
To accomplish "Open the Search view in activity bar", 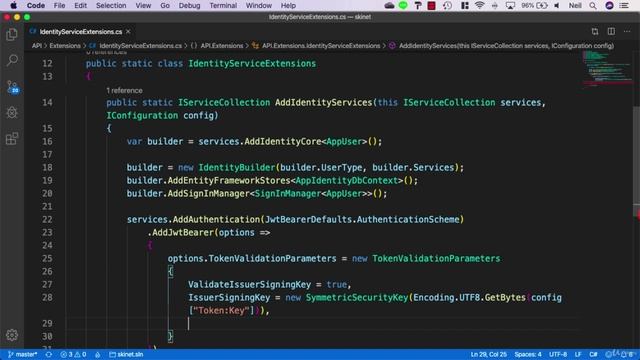I will [x=12, y=60].
